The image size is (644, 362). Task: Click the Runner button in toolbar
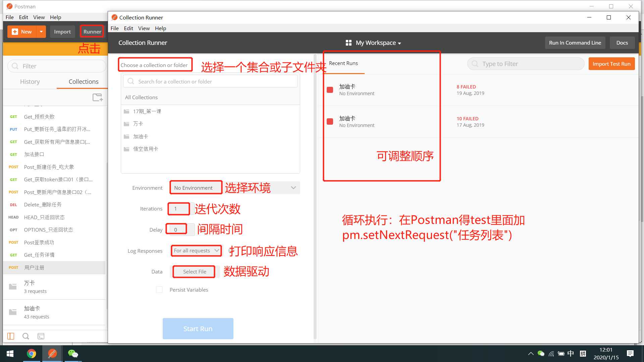92,32
